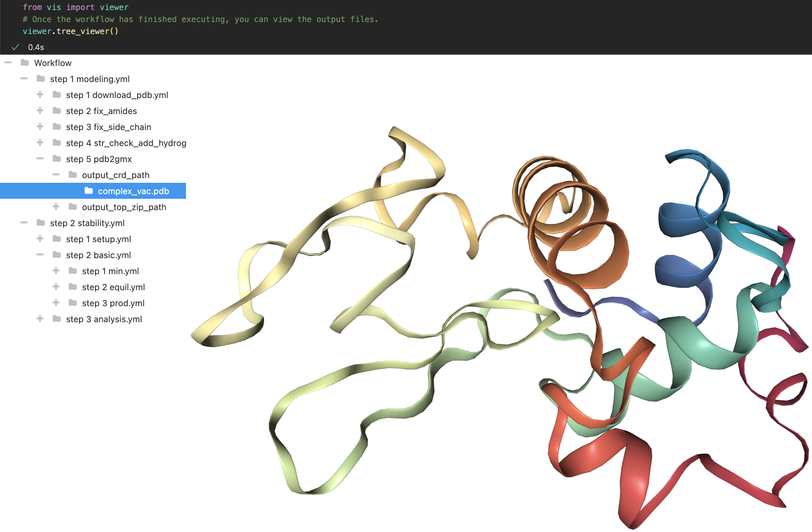Select the complex_vac.pdb file entry
Image resolution: width=812 pixels, height=532 pixels.
(93, 190)
